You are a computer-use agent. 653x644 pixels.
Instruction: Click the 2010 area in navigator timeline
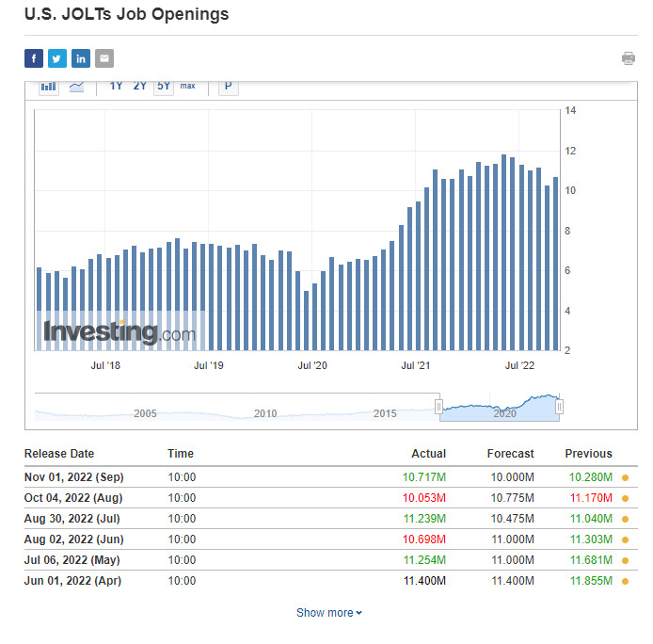click(265, 413)
